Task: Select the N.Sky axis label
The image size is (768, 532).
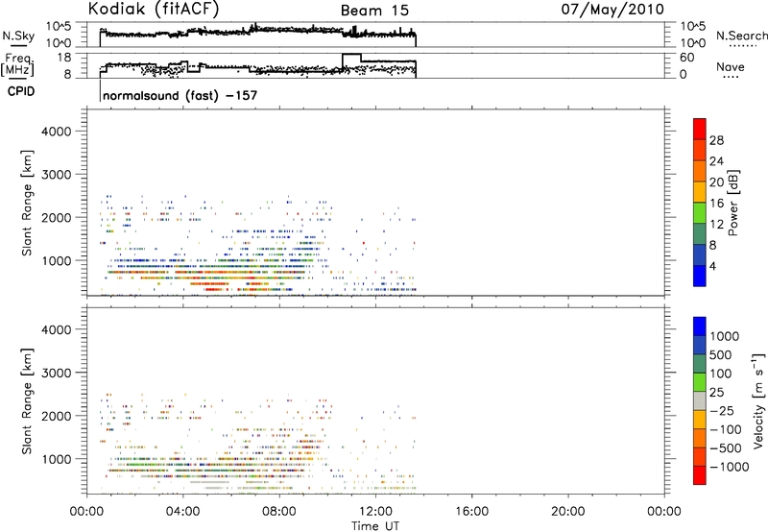Action: (18, 36)
